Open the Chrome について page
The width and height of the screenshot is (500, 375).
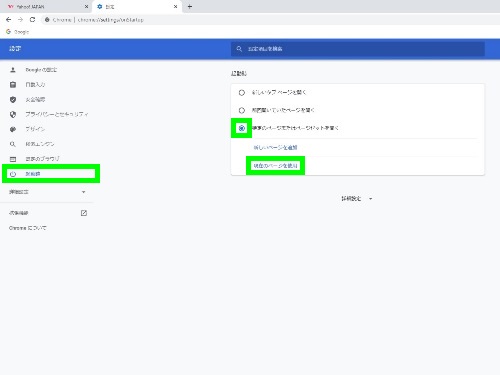[28, 228]
